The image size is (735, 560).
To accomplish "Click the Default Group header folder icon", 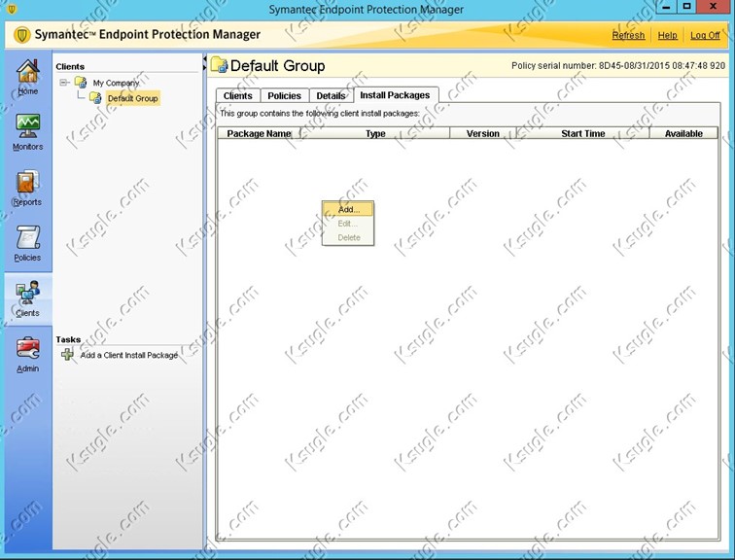I will (219, 65).
